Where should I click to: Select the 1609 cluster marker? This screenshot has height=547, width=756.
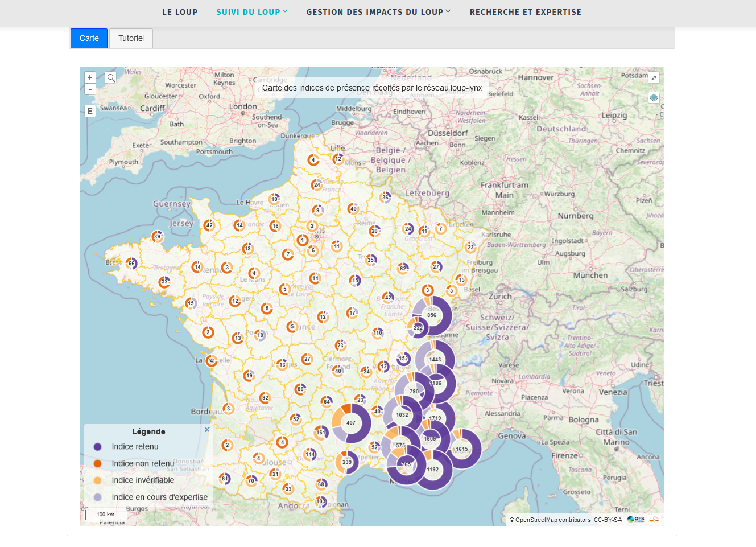[x=430, y=439]
